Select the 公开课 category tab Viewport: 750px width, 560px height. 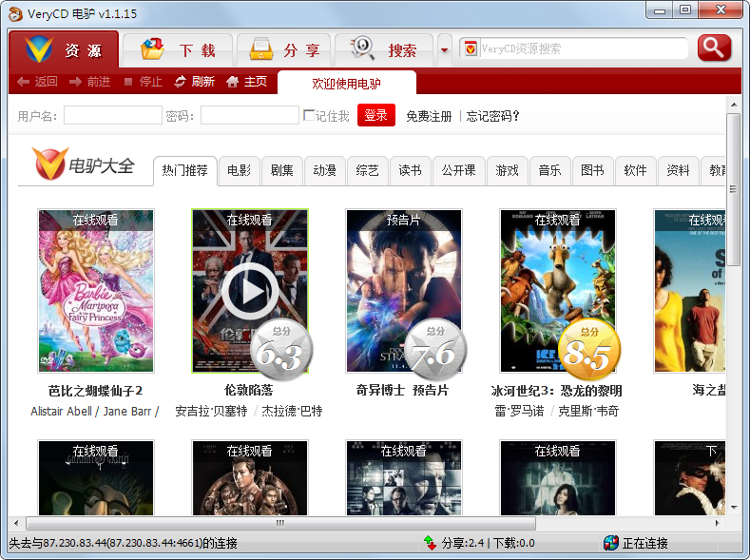tap(459, 171)
